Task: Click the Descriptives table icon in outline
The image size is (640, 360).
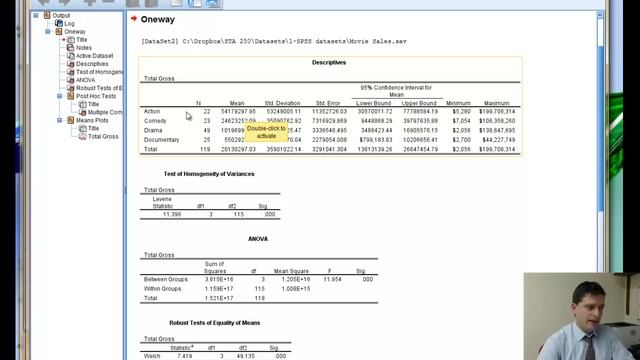Action: (x=71, y=64)
